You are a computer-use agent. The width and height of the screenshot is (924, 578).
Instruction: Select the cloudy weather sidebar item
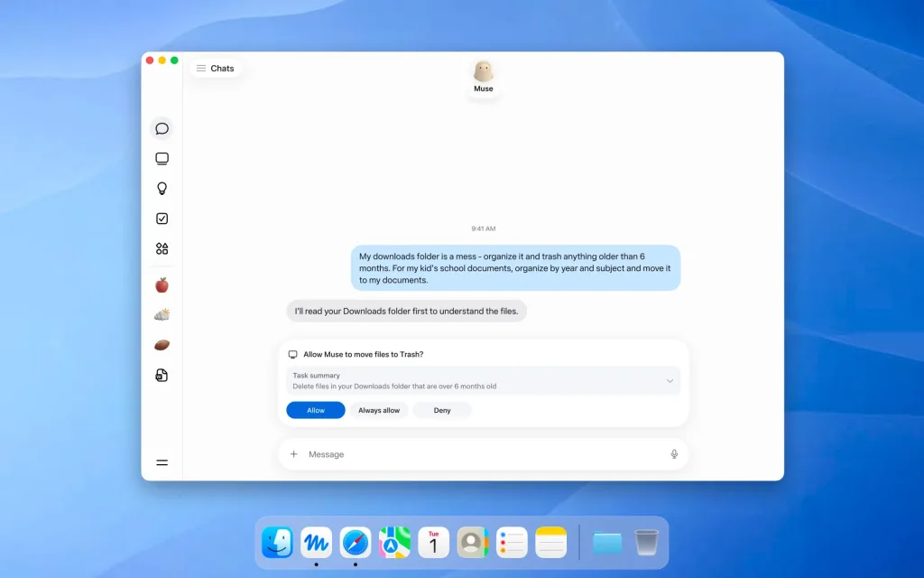click(x=162, y=315)
